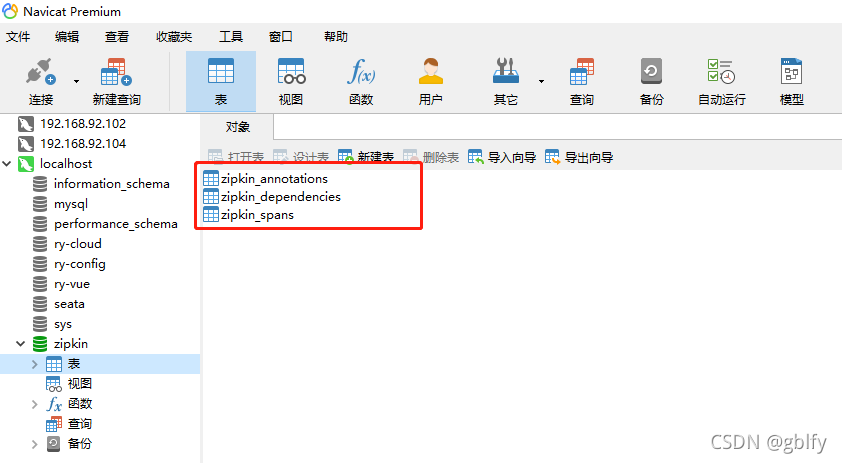Collapse the localhost connection node
The width and height of the screenshot is (842, 463).
[6, 163]
